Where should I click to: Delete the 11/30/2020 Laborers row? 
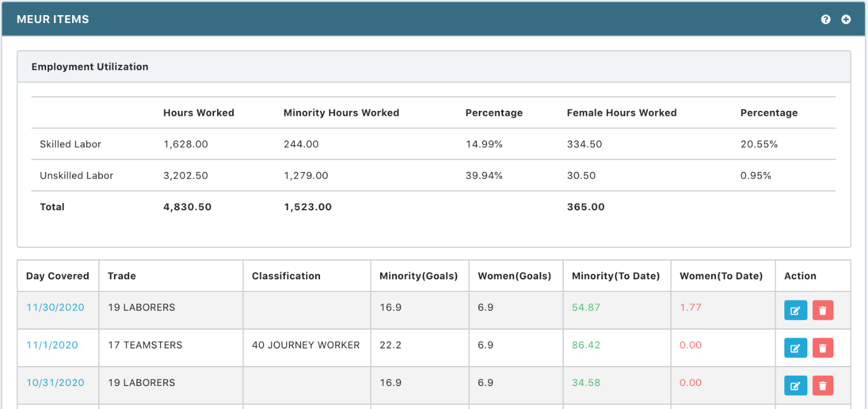click(x=823, y=310)
